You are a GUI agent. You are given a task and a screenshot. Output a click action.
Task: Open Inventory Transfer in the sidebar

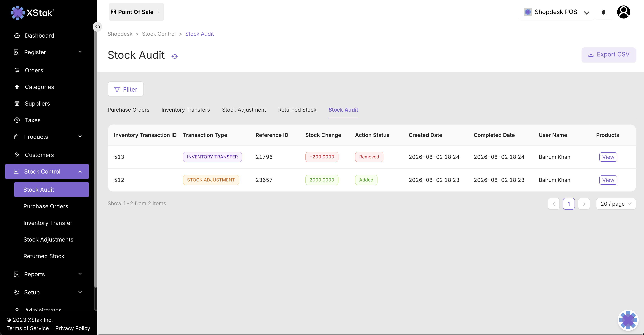pos(48,223)
